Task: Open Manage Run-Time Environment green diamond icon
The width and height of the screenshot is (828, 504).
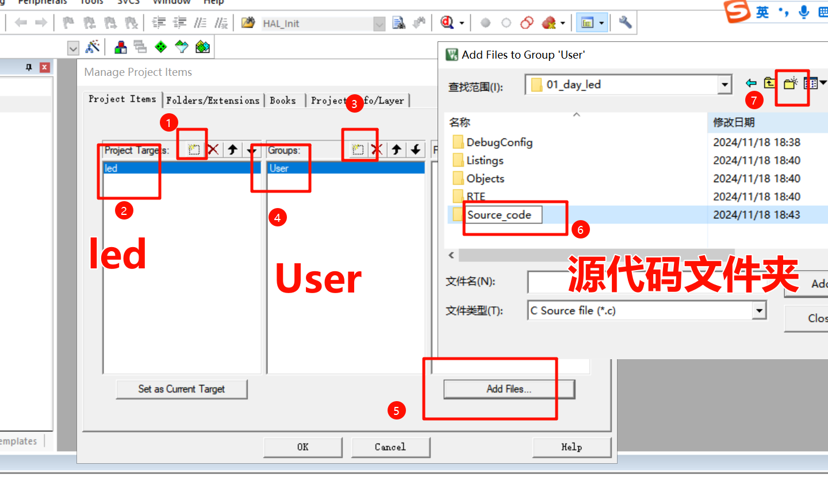Action: click(161, 47)
